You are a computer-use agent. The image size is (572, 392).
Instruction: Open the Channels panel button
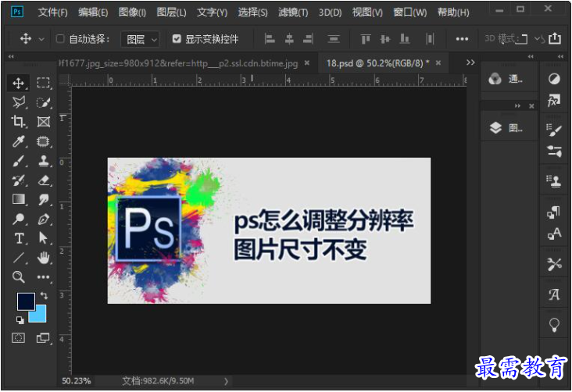[506, 79]
